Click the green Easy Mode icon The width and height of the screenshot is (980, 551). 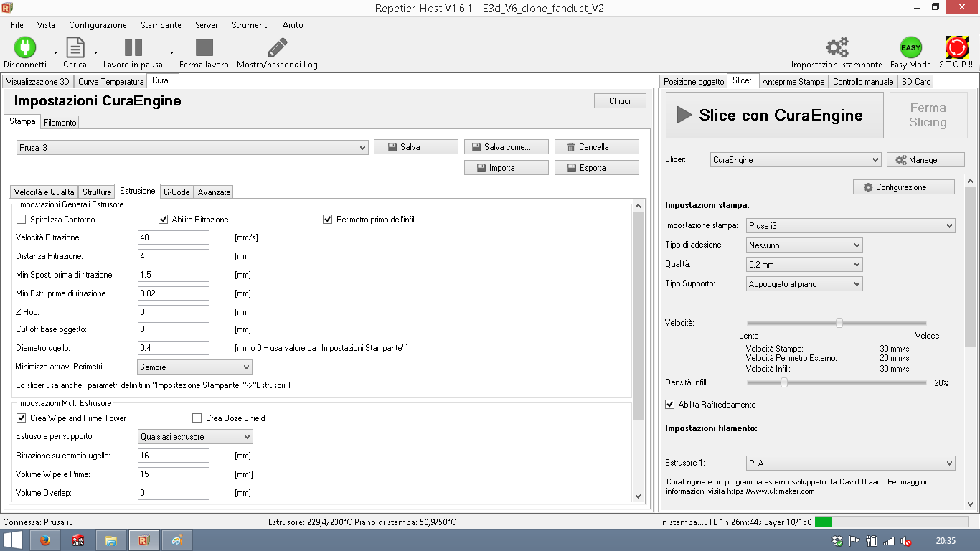pos(910,47)
